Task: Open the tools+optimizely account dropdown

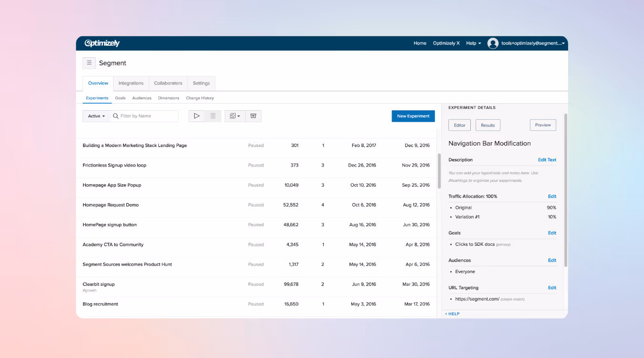Action: (533, 43)
